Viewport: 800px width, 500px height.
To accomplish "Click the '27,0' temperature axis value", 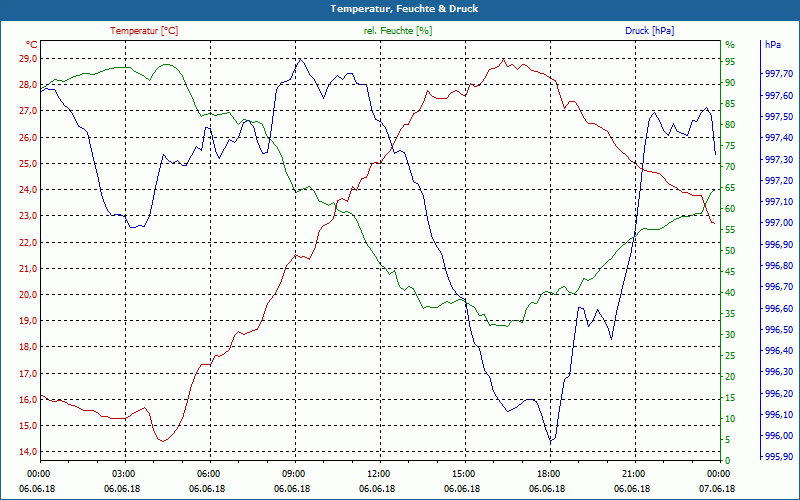I will pos(28,111).
